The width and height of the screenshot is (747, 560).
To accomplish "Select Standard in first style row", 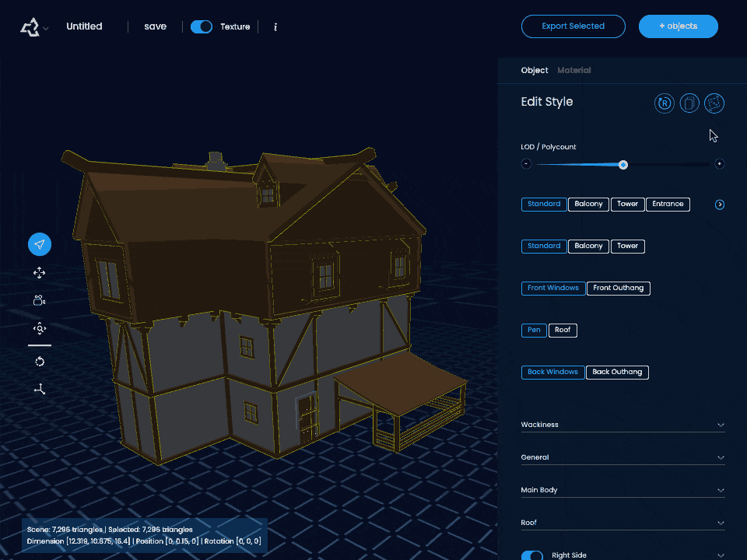I will [x=544, y=205].
